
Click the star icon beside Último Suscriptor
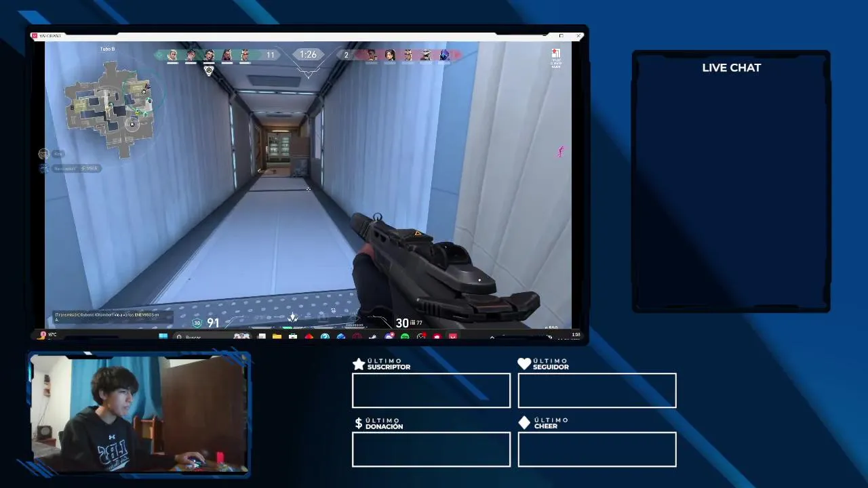click(x=359, y=365)
